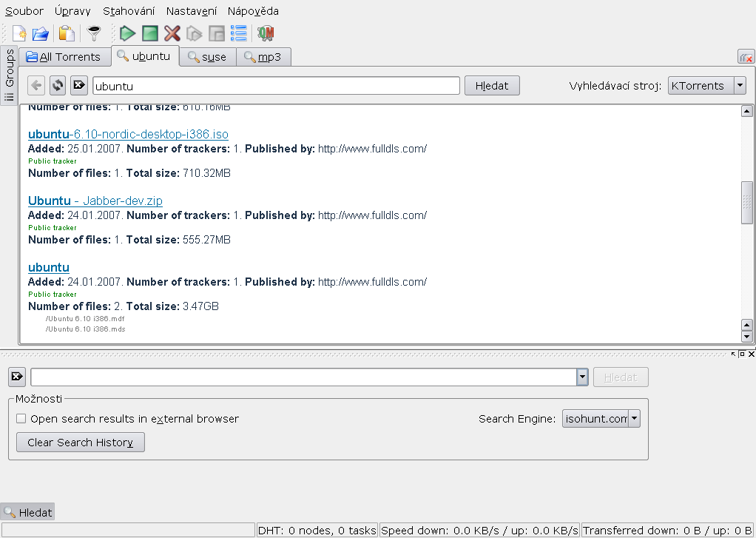Reload the ubuntu search results
The height and width of the screenshot is (538, 756).
[x=58, y=85]
